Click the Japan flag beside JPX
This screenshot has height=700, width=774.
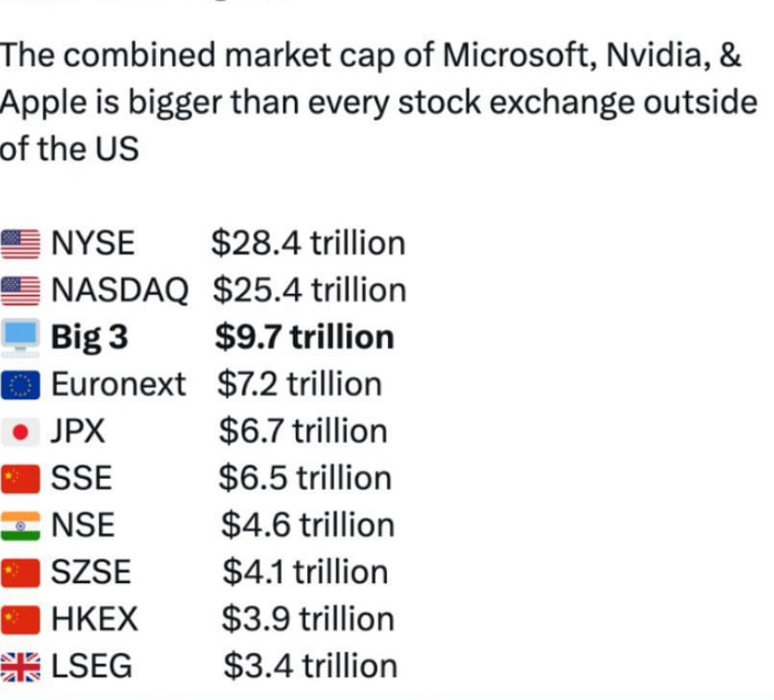coord(21,432)
